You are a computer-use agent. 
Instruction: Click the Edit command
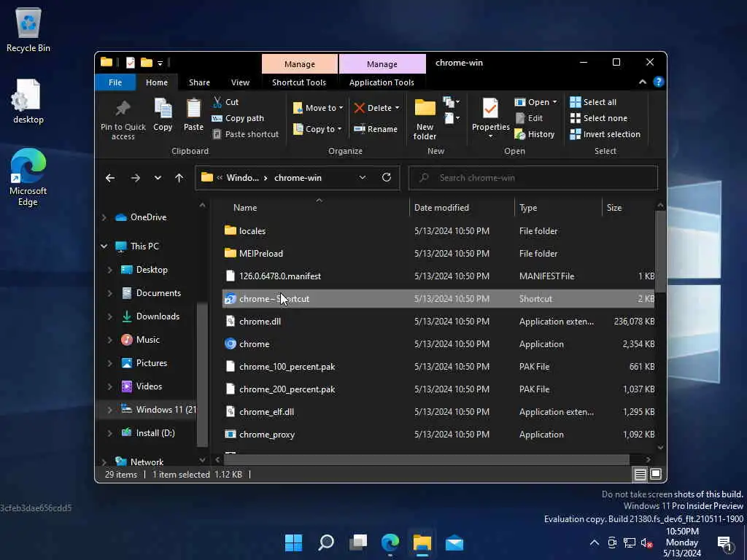tap(529, 118)
